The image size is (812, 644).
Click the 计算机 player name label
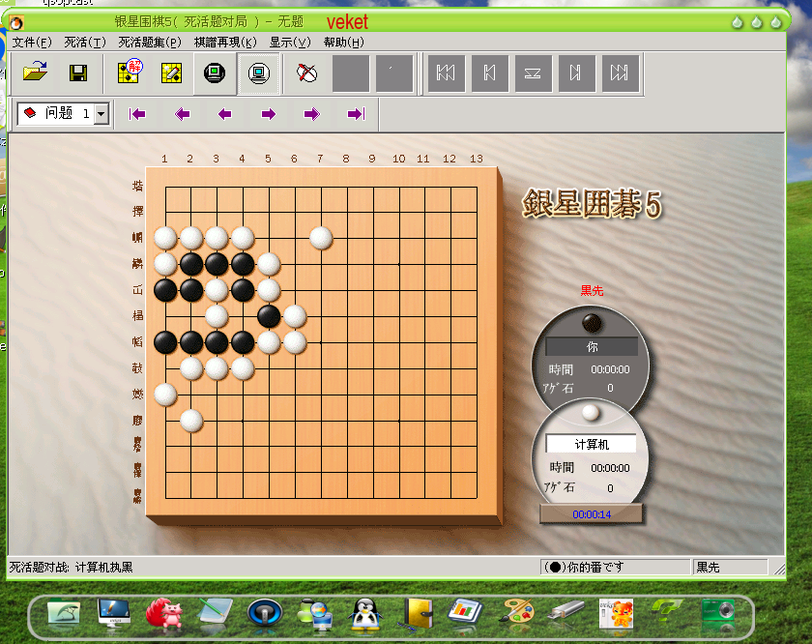click(x=592, y=444)
